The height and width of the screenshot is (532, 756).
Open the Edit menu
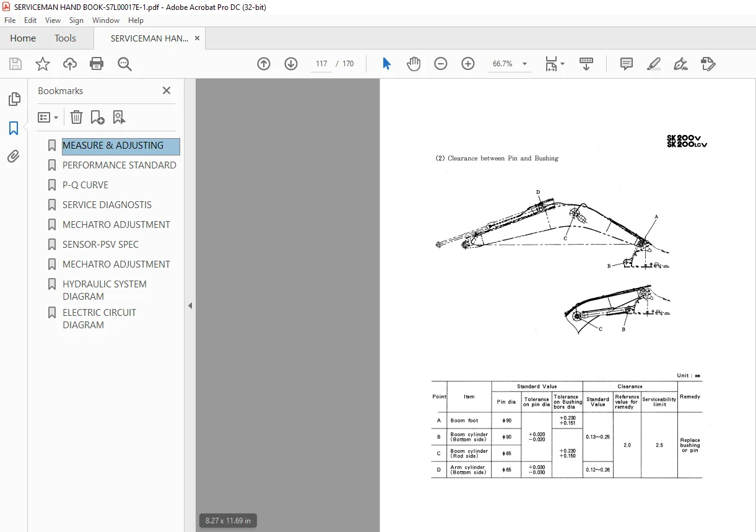click(x=30, y=20)
